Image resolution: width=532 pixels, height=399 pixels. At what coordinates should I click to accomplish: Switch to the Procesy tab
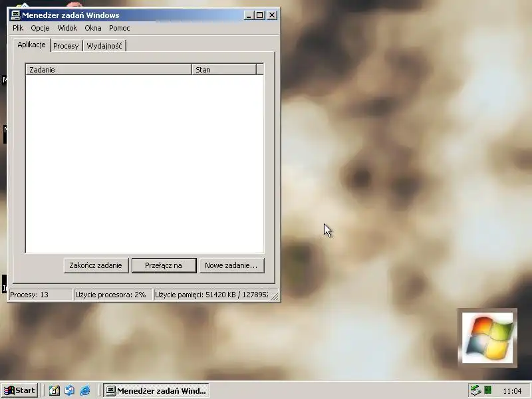[66, 46]
